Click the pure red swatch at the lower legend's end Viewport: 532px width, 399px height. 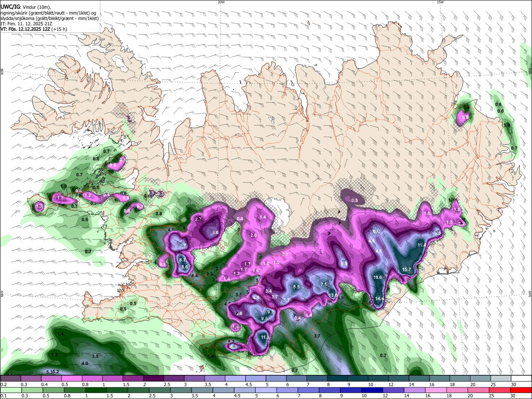point(521,389)
